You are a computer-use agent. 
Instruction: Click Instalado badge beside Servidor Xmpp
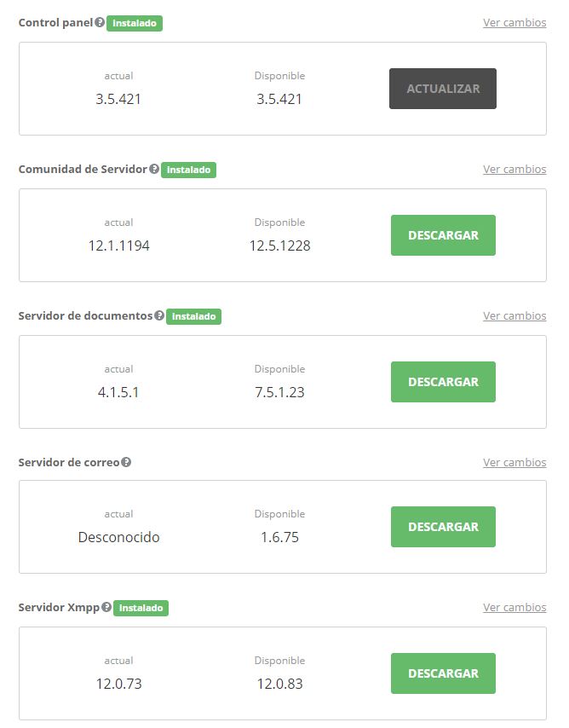tap(141, 608)
